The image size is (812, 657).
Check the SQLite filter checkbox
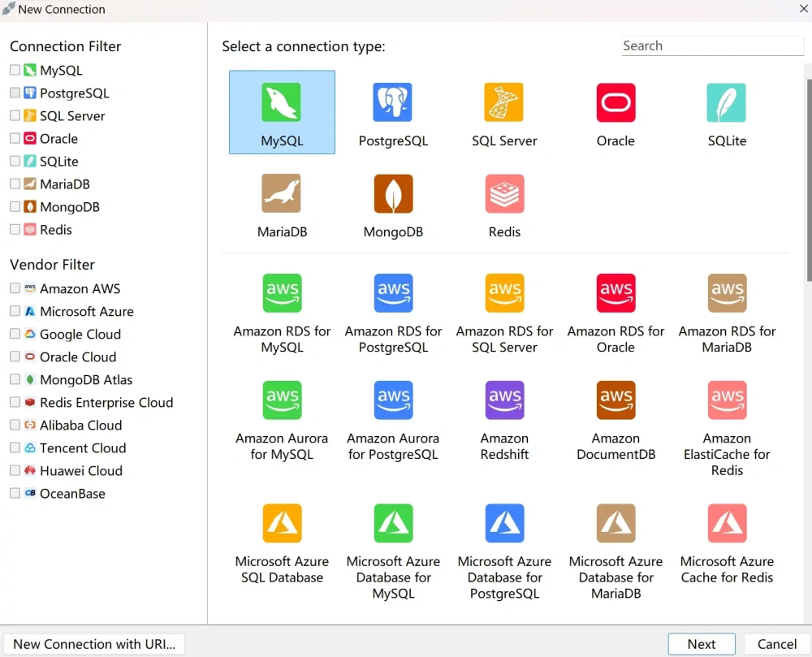[x=15, y=161]
